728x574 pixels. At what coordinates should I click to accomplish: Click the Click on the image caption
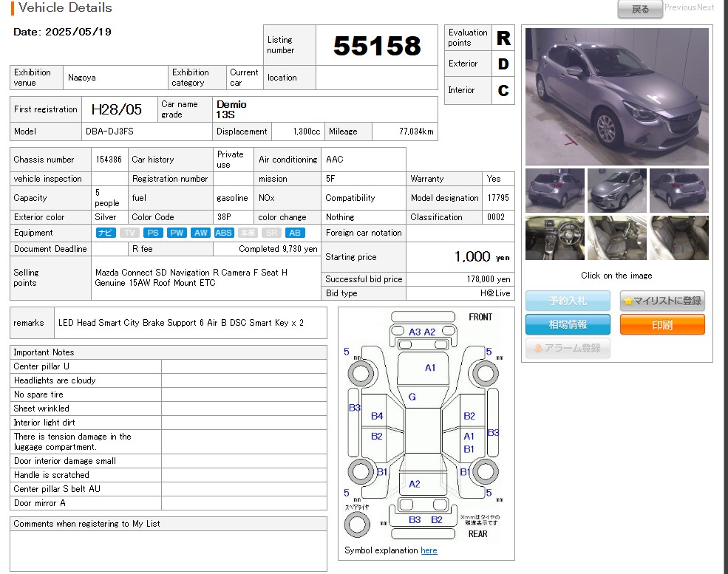point(616,276)
